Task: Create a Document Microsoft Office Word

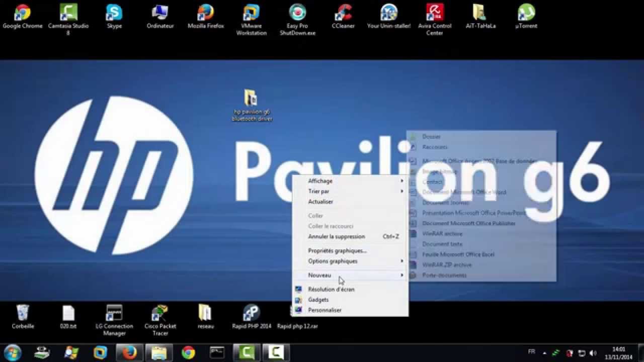Action: 481,193
